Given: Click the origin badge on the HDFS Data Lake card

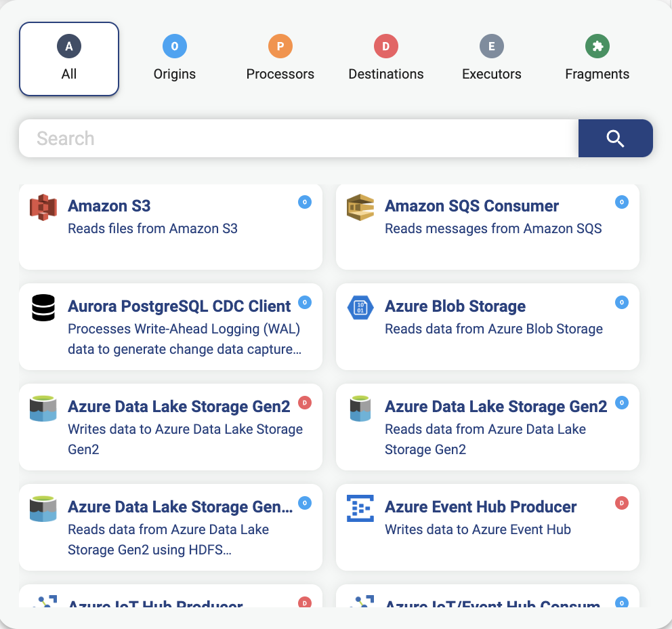Looking at the screenshot, I should point(305,503).
